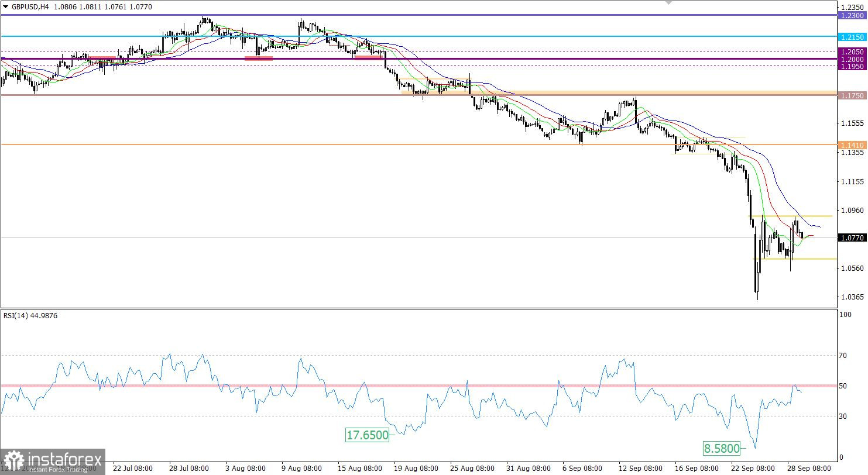Image resolution: width=868 pixels, height=475 pixels.
Task: Select the 1.2050 price tag
Action: click(852, 51)
